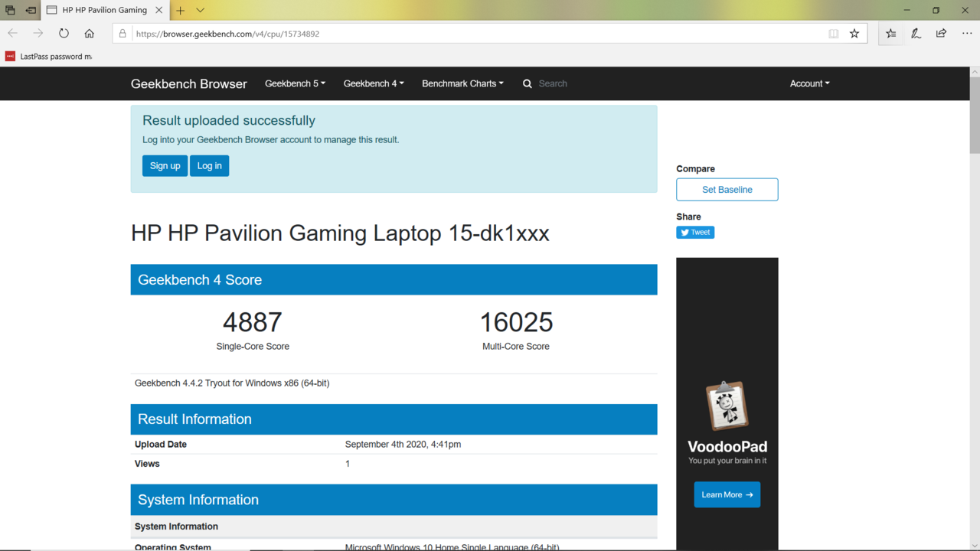Click the Share page icon
Image resolution: width=980 pixels, height=551 pixels.
(941, 34)
